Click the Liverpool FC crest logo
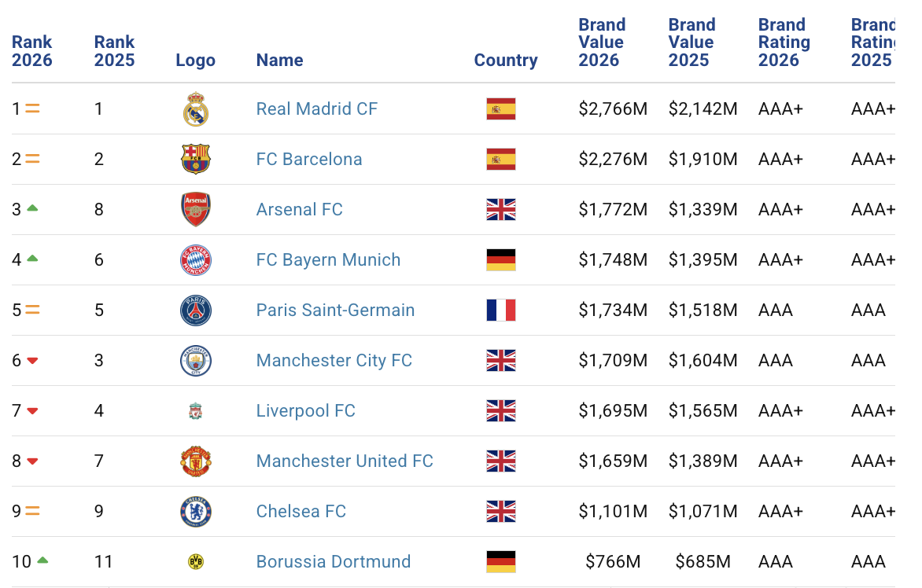 [x=196, y=411]
